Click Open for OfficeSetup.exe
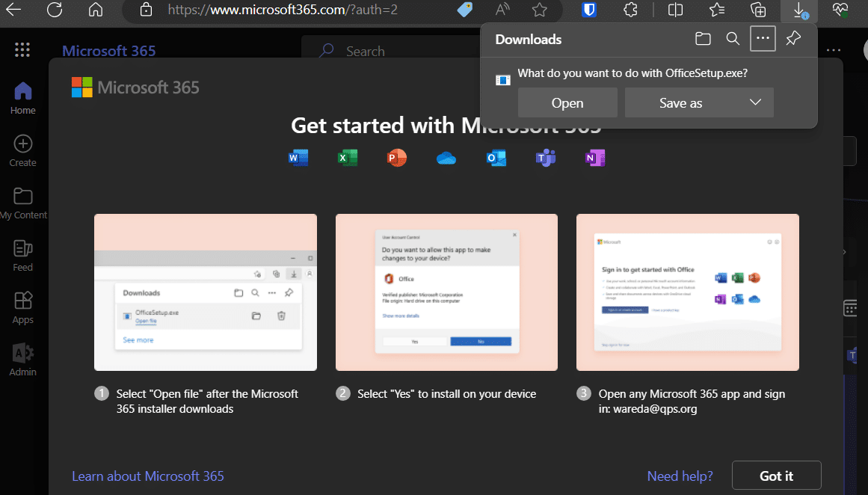The height and width of the screenshot is (495, 868). (567, 103)
